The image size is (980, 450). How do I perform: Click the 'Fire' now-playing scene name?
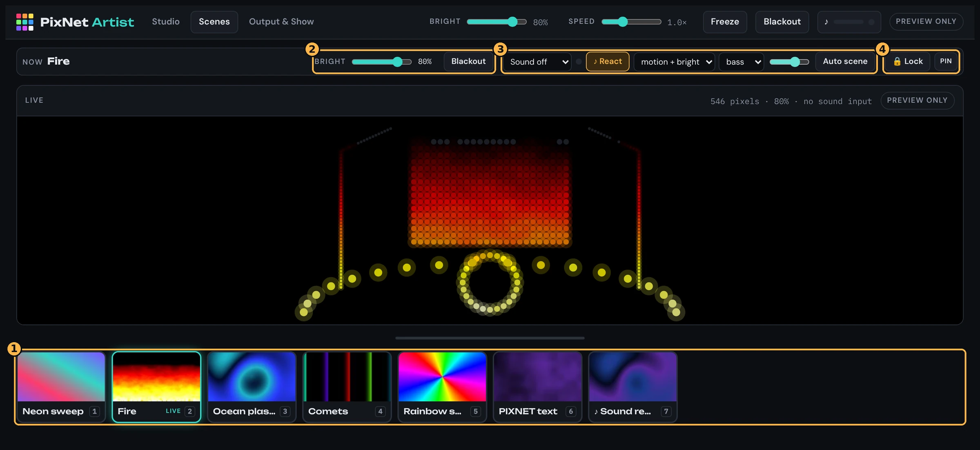click(58, 61)
